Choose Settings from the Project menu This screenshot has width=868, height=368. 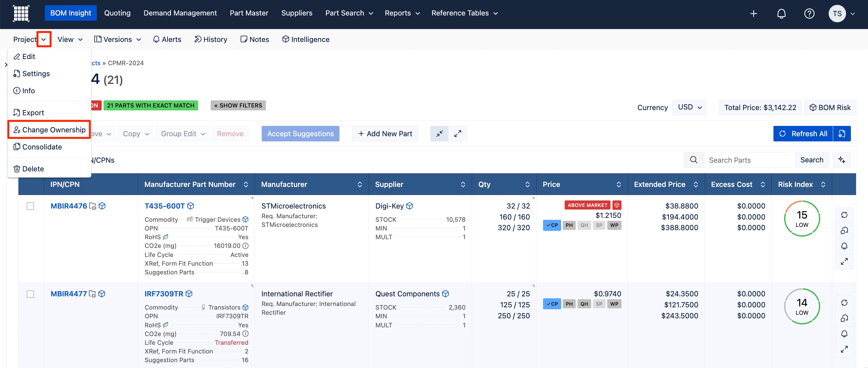(x=49, y=74)
